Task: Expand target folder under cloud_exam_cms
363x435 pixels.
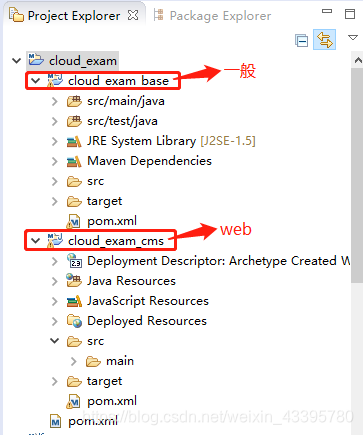Action: (x=55, y=381)
